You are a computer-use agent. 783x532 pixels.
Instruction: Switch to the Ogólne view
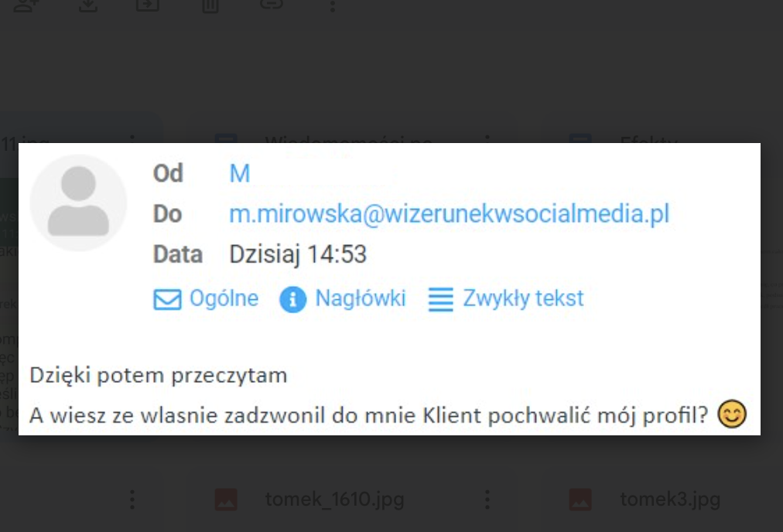[x=224, y=298]
